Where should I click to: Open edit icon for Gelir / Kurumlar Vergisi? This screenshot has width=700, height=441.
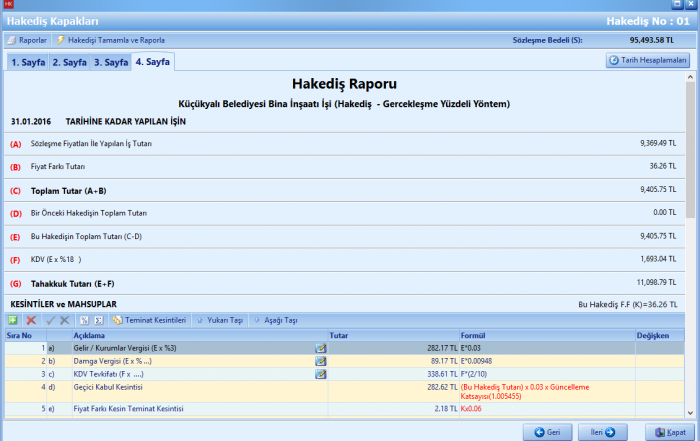pos(321,347)
